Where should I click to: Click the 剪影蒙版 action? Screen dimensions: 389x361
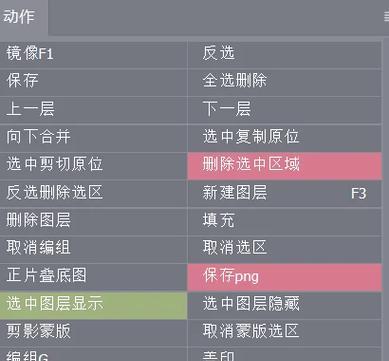(93, 333)
